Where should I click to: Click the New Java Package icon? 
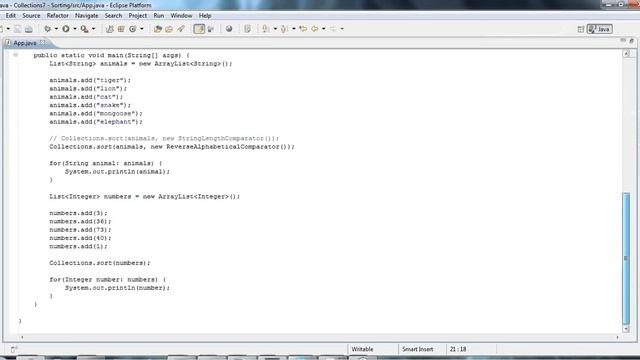[121, 29]
